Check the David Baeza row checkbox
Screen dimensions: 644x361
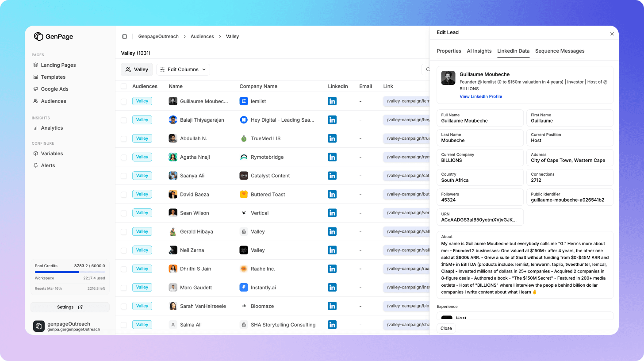pos(124,194)
